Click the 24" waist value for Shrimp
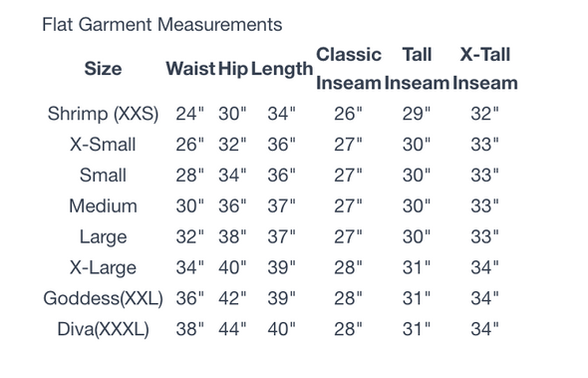 (190, 114)
